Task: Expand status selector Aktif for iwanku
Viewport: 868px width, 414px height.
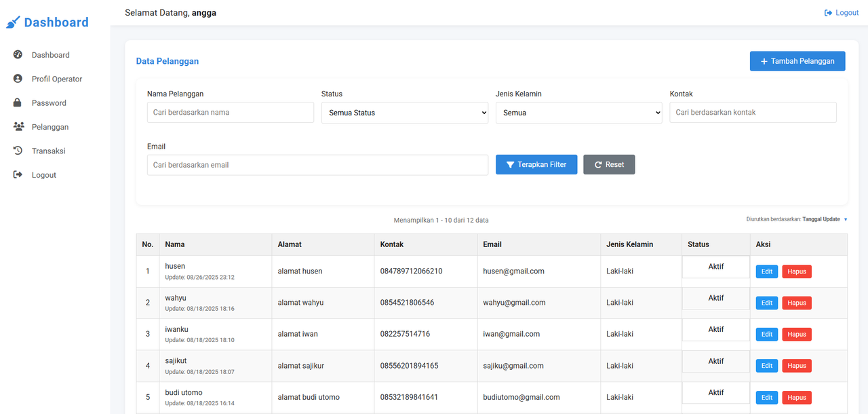Action: pyautogui.click(x=716, y=329)
